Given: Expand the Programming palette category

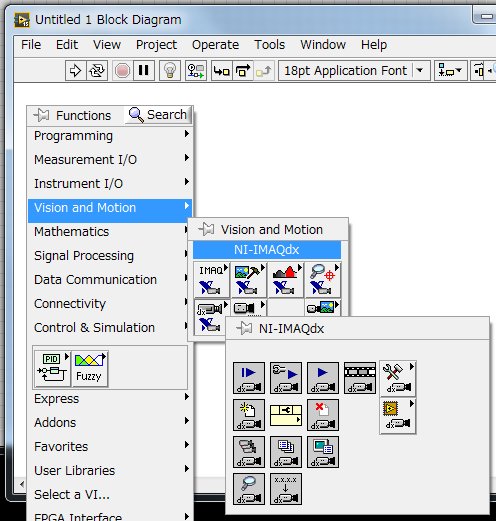Looking at the screenshot, I should click(x=110, y=136).
